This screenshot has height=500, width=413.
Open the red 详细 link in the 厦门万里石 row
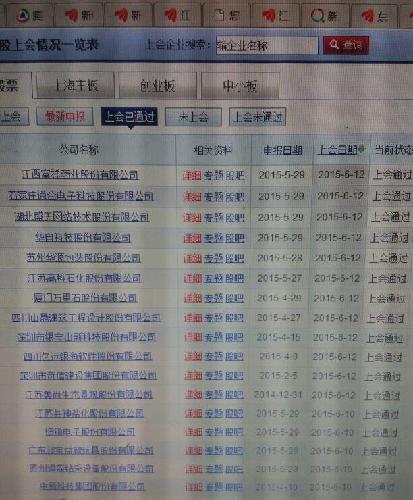click(193, 298)
